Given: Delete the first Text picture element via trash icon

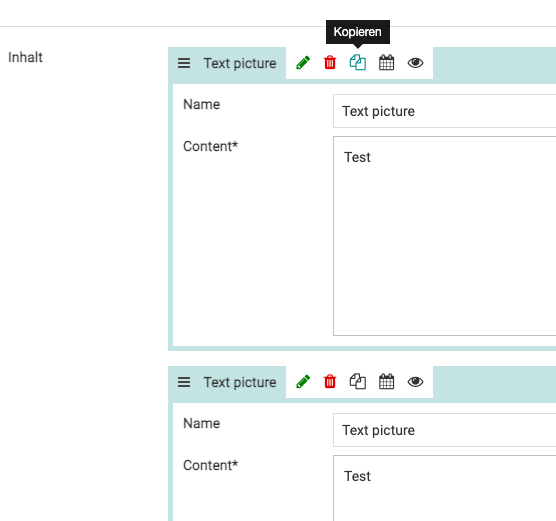Looking at the screenshot, I should (x=330, y=63).
